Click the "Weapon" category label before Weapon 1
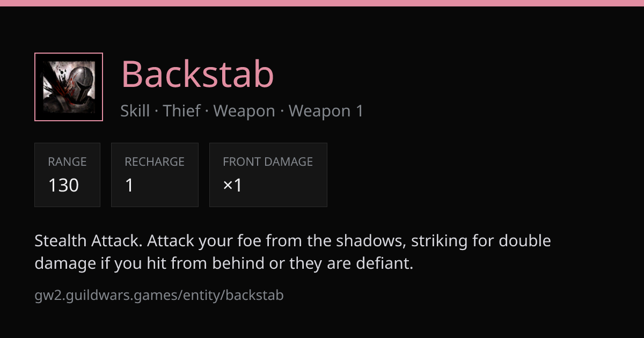This screenshot has height=338, width=644. click(x=244, y=111)
